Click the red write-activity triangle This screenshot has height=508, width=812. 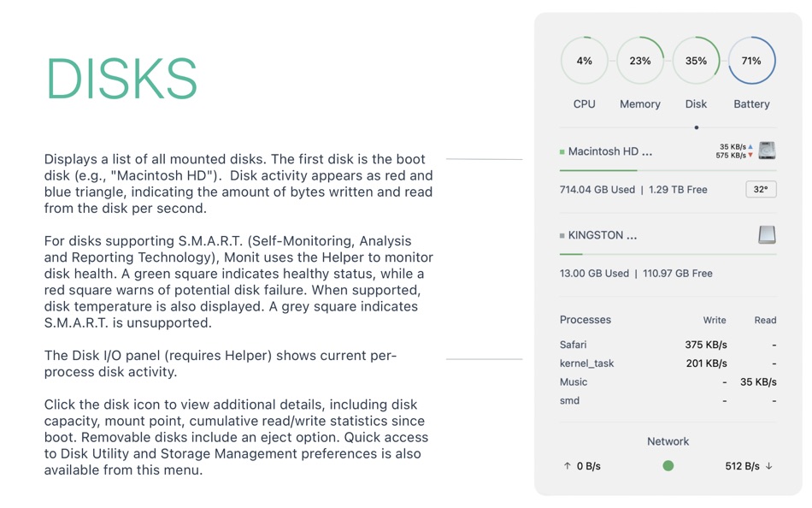point(750,155)
